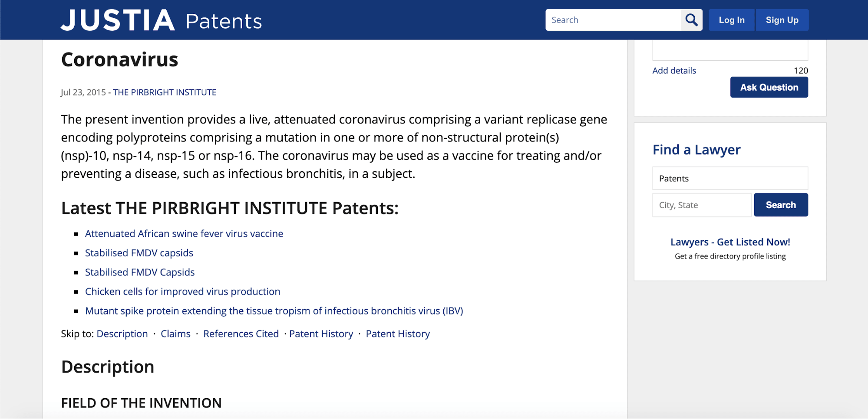The image size is (868, 419).
Task: Click the magnifying glass search icon
Action: 691,20
